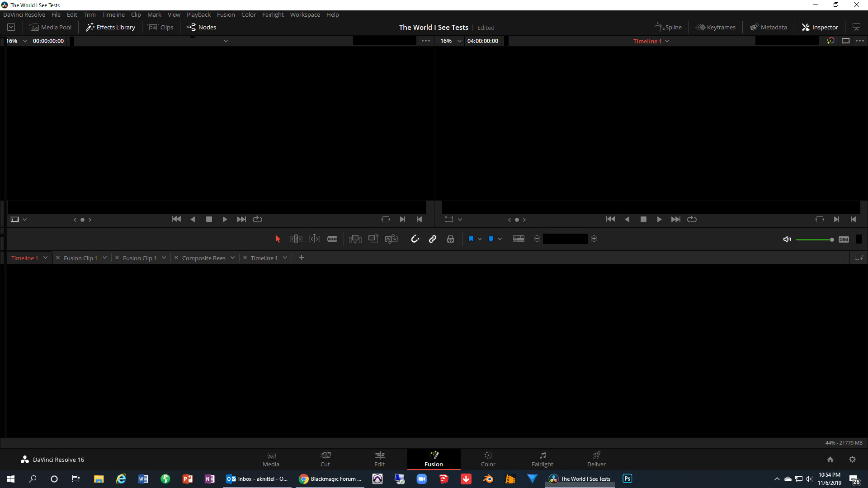Select the Selection Mode arrow tool
This screenshot has width=868, height=488.
[278, 239]
